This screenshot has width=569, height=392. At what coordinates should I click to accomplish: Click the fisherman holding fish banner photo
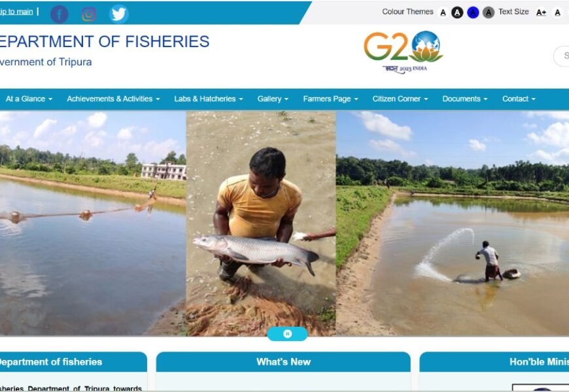261,223
